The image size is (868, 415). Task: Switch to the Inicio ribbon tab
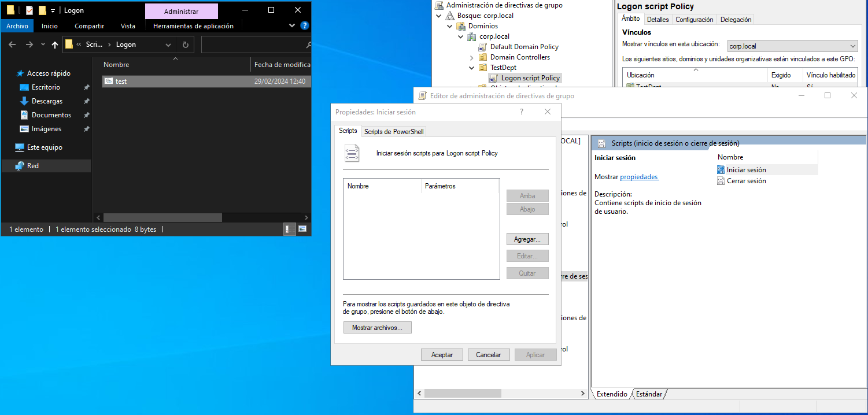click(x=50, y=26)
